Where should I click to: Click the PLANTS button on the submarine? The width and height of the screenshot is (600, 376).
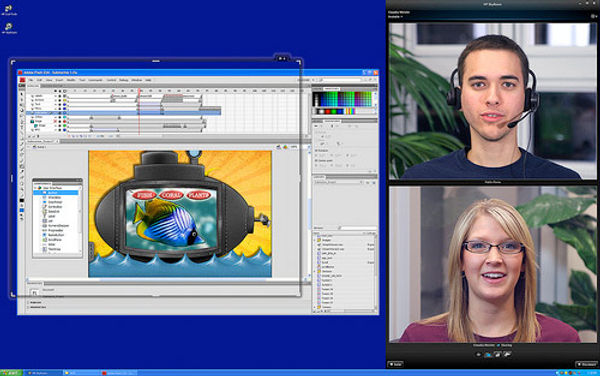click(x=199, y=195)
